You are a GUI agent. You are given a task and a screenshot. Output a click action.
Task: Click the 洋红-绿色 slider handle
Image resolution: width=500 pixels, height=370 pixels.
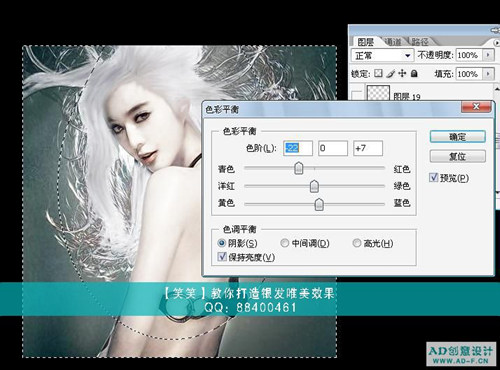(x=314, y=186)
